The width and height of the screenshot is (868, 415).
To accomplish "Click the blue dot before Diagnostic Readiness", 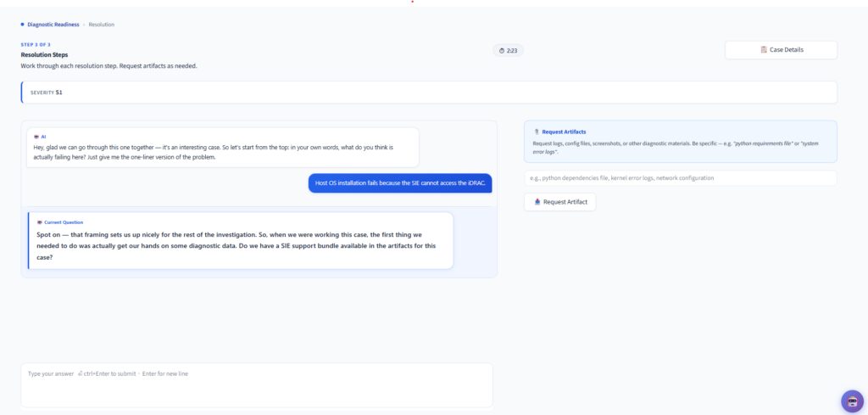I will [x=23, y=25].
